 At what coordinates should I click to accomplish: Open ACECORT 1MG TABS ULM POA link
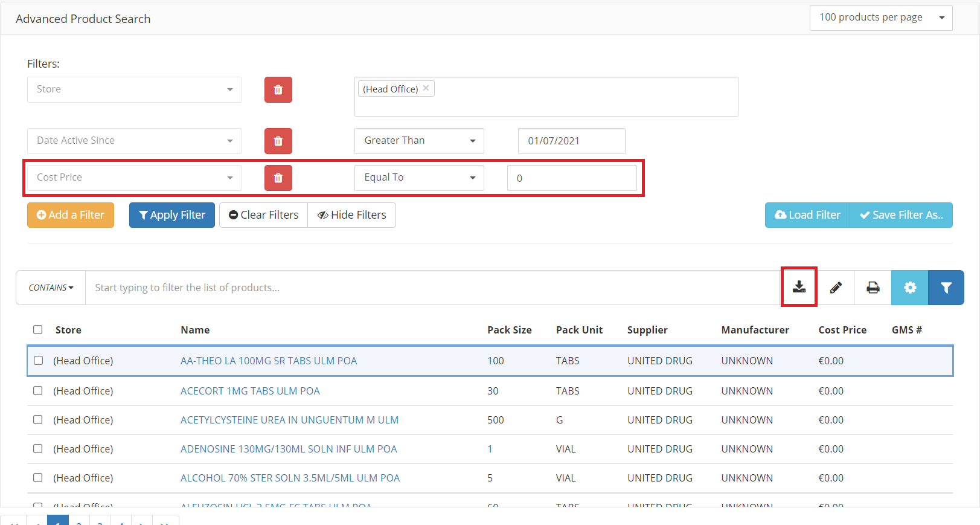[250, 391]
